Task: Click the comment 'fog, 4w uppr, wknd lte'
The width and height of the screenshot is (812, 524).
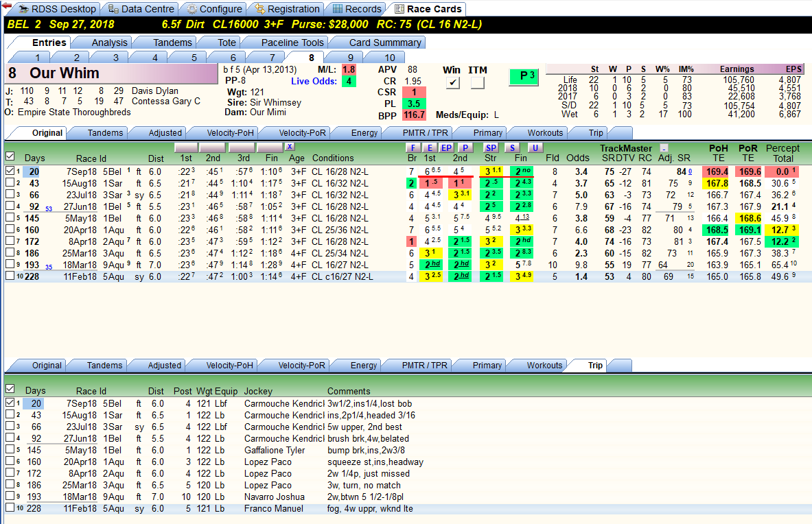Action: [370, 508]
